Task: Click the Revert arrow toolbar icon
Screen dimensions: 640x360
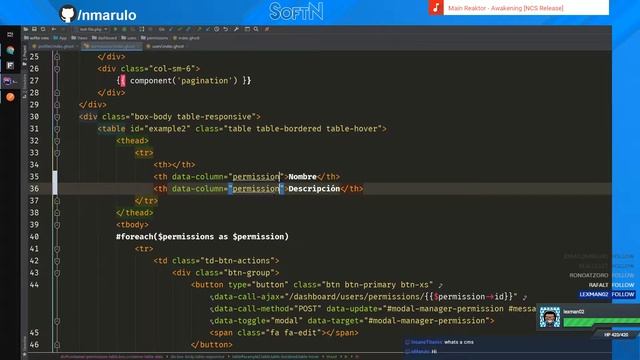Action: click(x=226, y=29)
